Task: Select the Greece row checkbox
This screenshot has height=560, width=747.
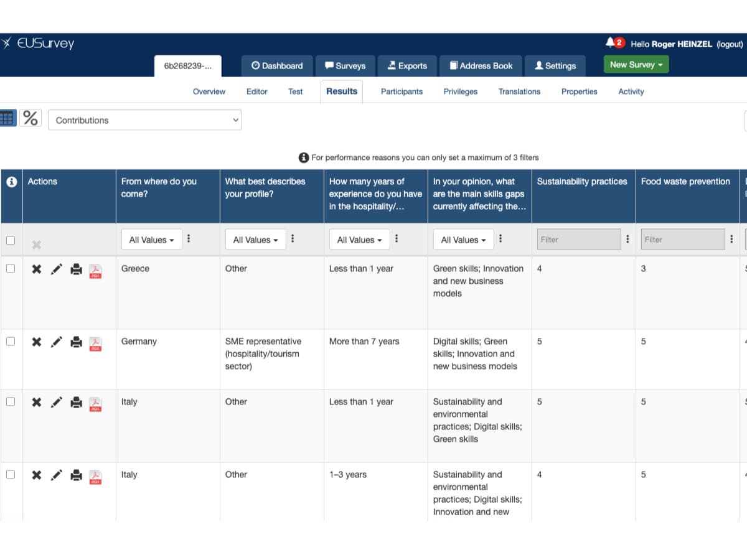Action: [x=11, y=269]
